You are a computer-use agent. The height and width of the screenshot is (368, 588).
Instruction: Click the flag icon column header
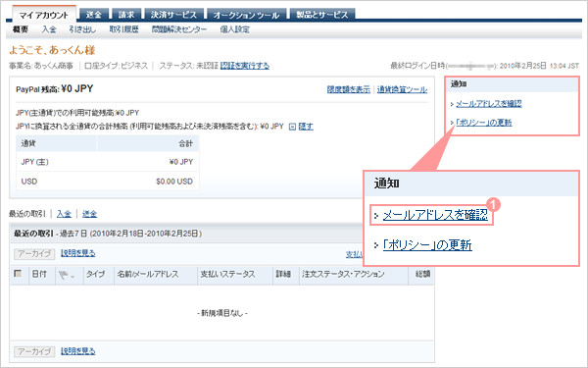tap(63, 275)
